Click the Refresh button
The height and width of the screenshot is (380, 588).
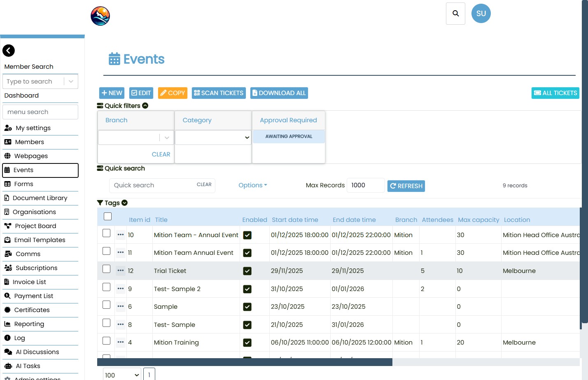coord(406,186)
